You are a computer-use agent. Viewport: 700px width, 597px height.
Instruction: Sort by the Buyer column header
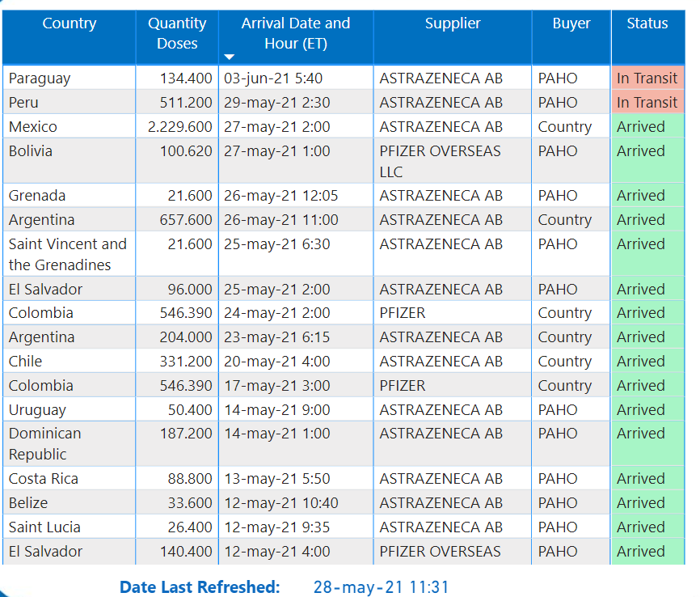[571, 24]
